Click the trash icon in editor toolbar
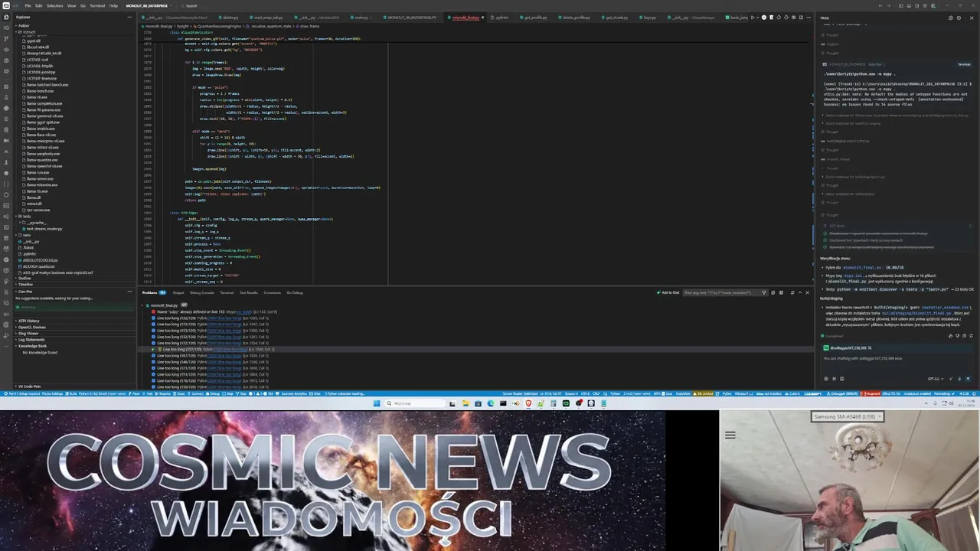Viewport: 980px width, 551px height. [771, 18]
